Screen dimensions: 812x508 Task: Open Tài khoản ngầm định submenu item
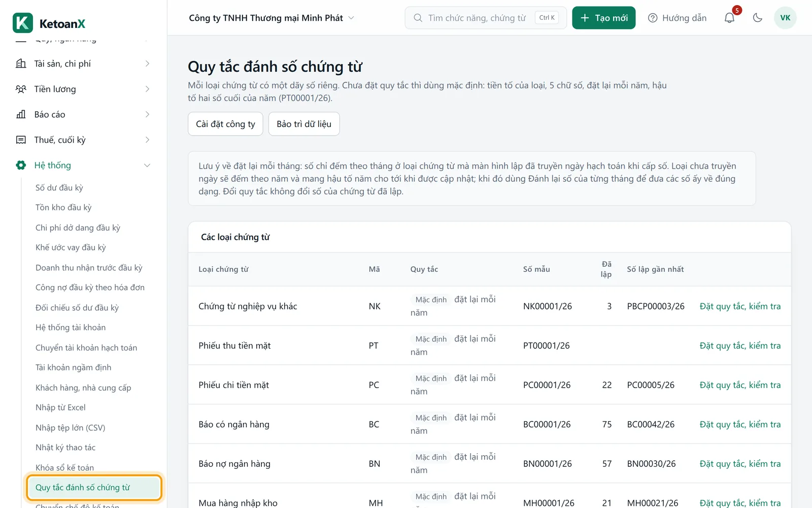(x=73, y=367)
